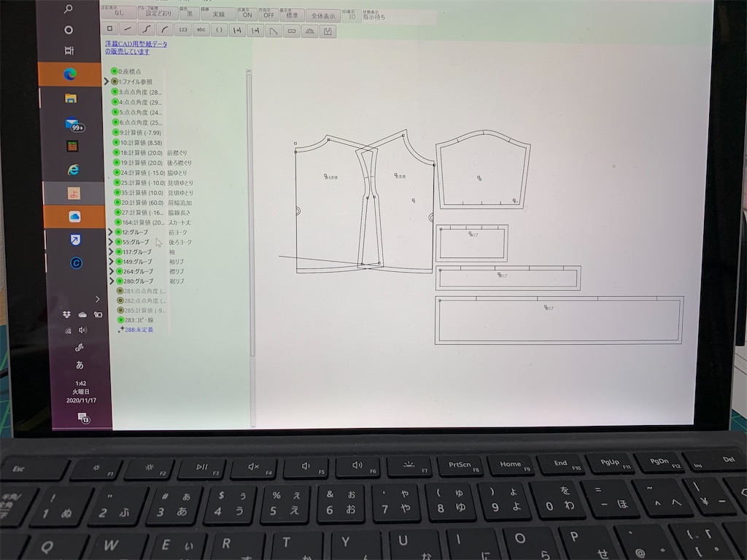Open Microsoft Edge from taskbar
Image resolution: width=747 pixels, height=560 pixels.
[70, 74]
